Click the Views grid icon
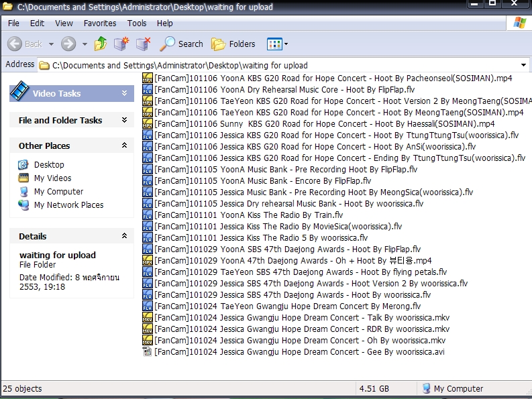The image size is (532, 399). pos(274,44)
